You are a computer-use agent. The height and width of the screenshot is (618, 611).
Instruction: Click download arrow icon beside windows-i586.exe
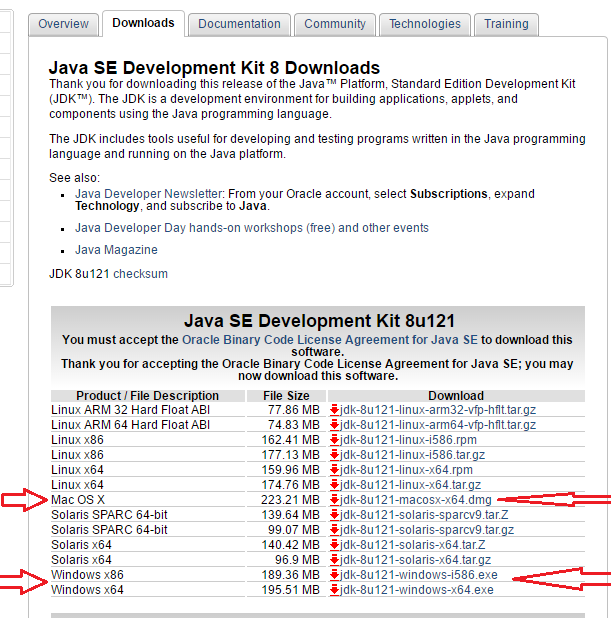[x=335, y=575]
